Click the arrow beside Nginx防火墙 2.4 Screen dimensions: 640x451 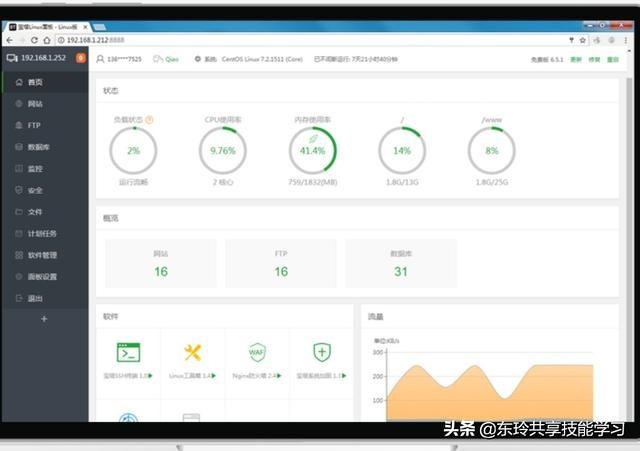click(279, 375)
